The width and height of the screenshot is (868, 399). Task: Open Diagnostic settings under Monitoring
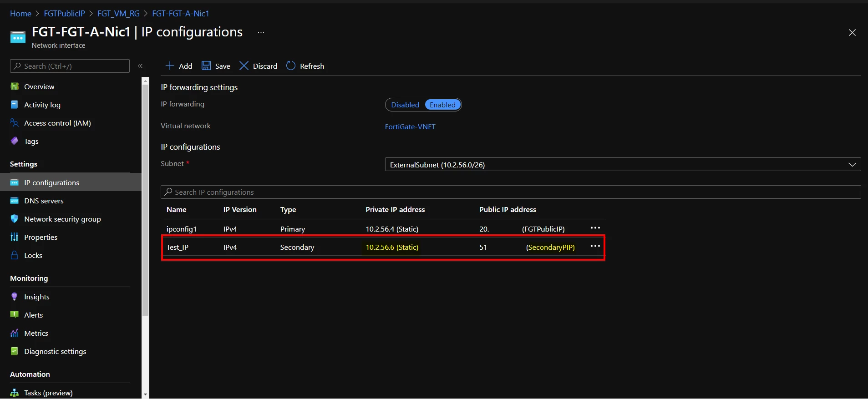[55, 351]
